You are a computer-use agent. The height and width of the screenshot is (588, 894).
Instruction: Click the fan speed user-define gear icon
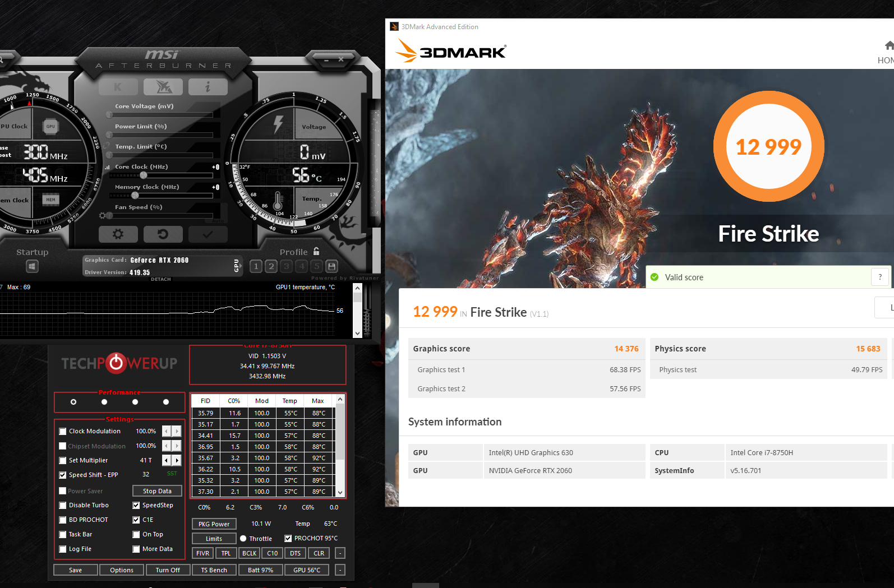pyautogui.click(x=102, y=216)
